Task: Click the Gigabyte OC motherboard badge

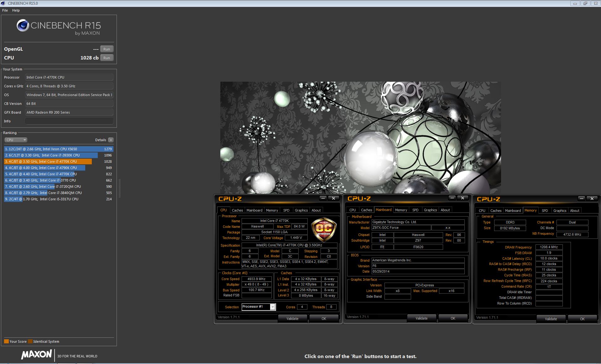Action: tap(324, 229)
